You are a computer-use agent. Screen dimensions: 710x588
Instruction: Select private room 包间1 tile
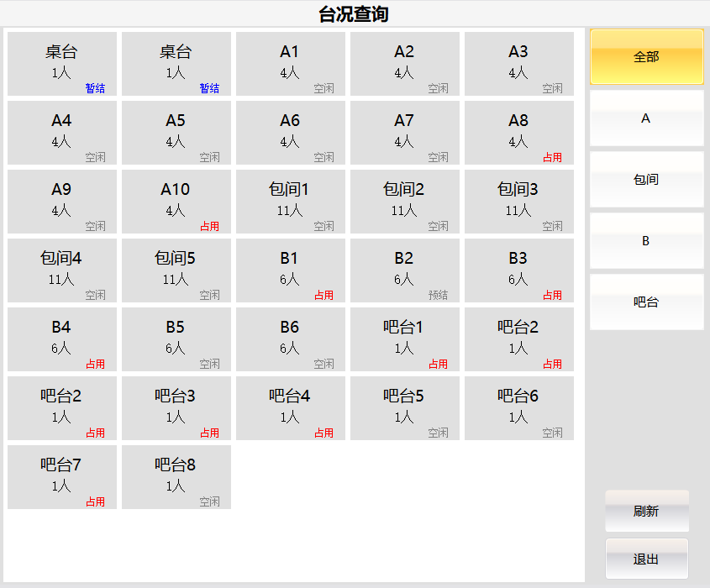290,202
